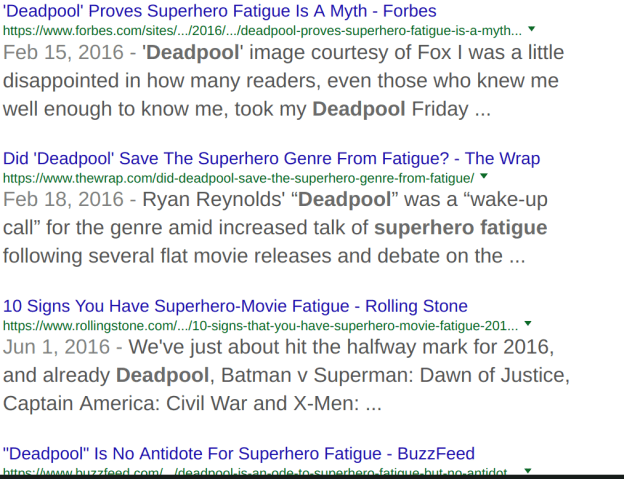
Task: Click Wrap snippet text 'following several flat movie releases'
Action: 190,256
